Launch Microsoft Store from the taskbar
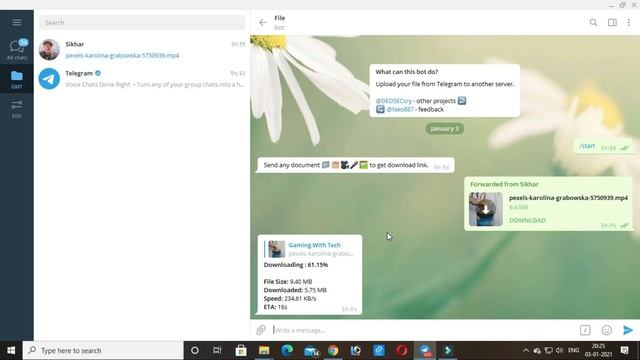The image size is (640, 360). click(x=241, y=350)
